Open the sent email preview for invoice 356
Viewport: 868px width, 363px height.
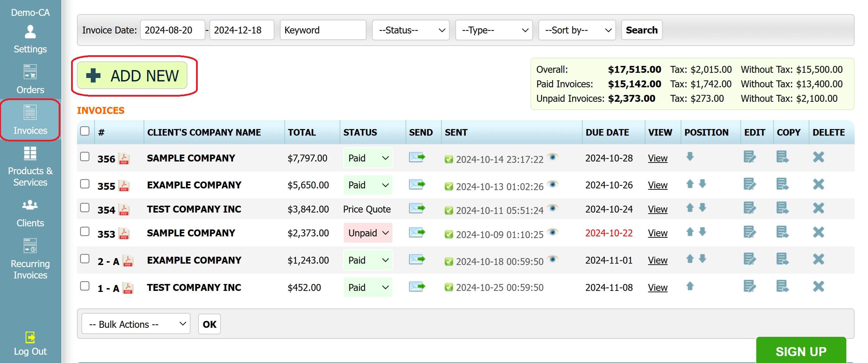click(x=553, y=157)
